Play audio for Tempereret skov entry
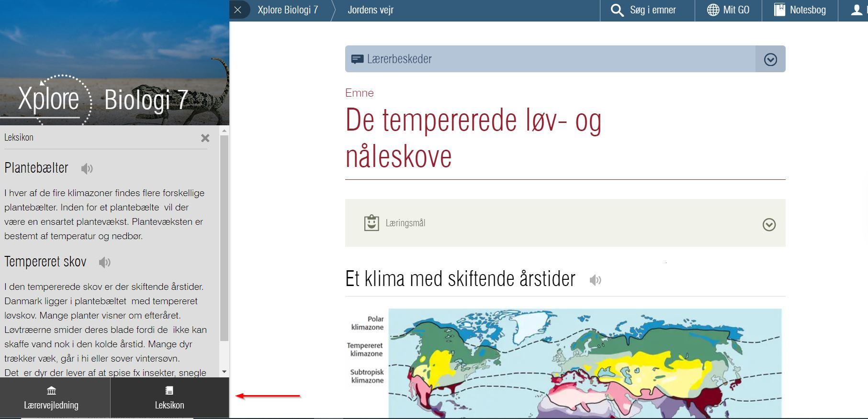 (x=104, y=262)
